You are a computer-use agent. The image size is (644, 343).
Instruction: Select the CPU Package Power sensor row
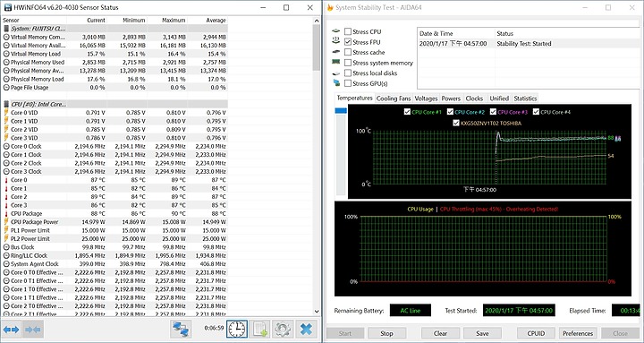coord(114,222)
